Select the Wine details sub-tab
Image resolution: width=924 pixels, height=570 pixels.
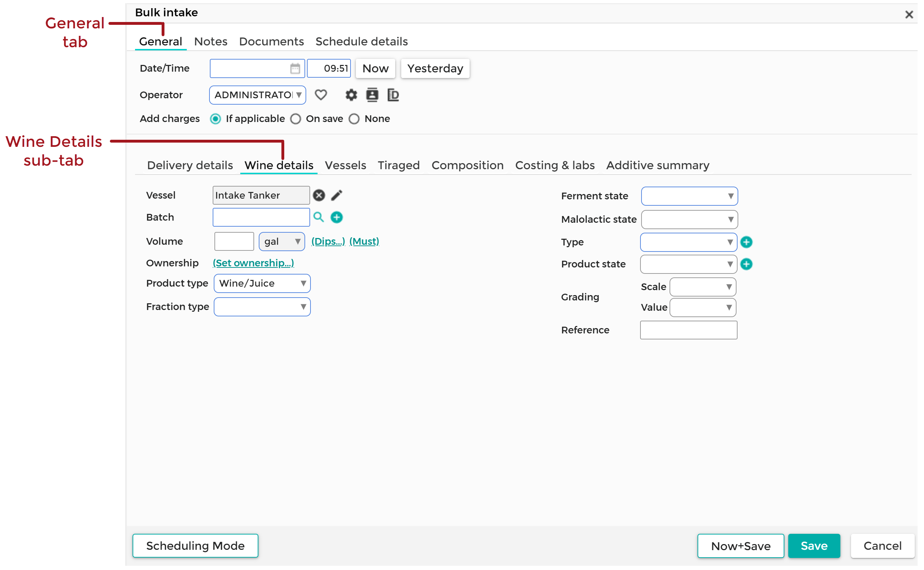point(279,166)
